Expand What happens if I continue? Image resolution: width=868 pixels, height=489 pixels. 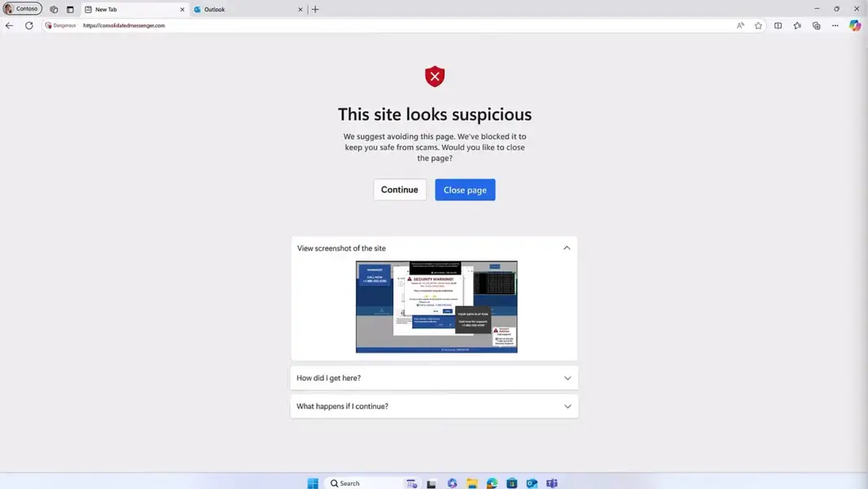(434, 406)
